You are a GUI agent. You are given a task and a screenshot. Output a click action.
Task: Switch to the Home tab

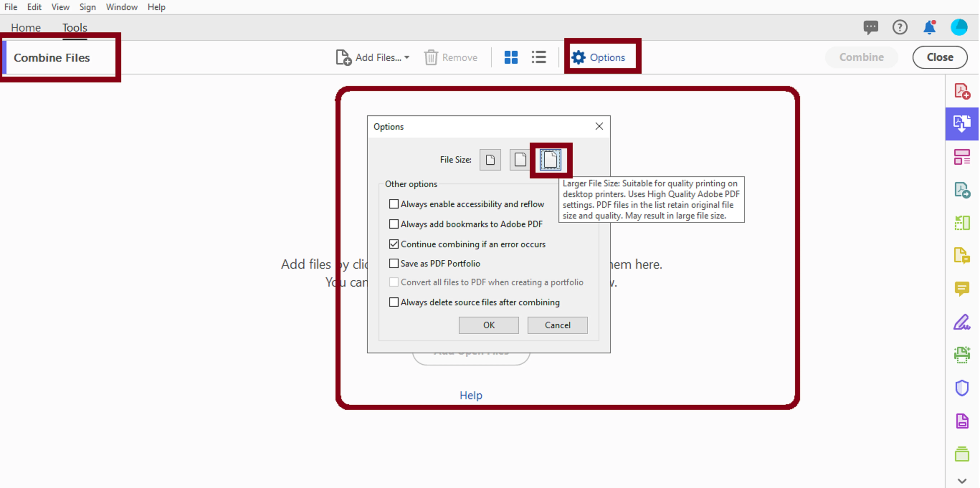tap(25, 27)
